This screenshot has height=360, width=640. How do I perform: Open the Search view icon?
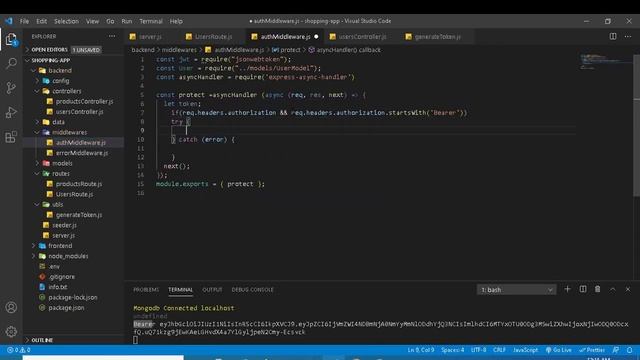pyautogui.click(x=11, y=63)
